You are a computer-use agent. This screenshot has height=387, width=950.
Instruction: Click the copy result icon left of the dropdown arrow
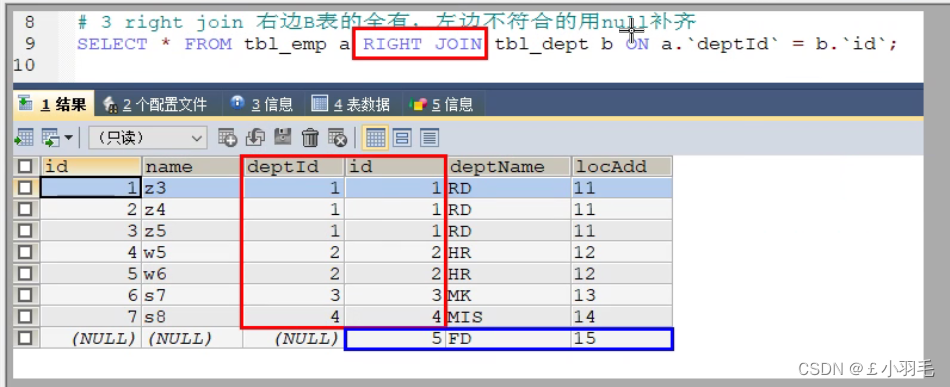(x=51, y=138)
